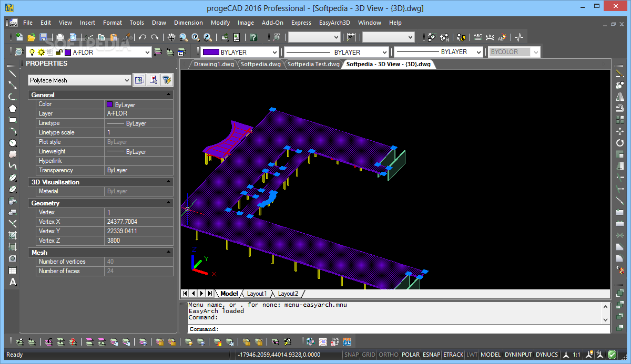Switch to Layout1 tab
The height and width of the screenshot is (364, 631).
[257, 294]
